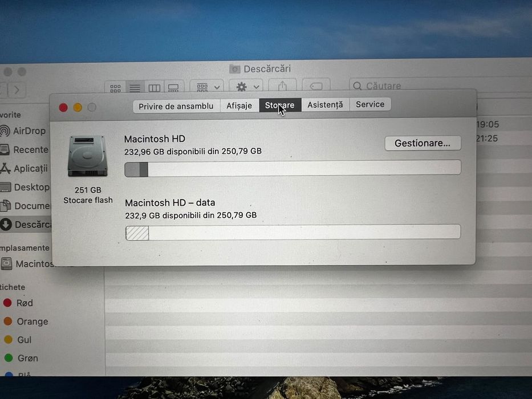Open the Afișaje tab
The image size is (532, 399).
[x=239, y=105]
